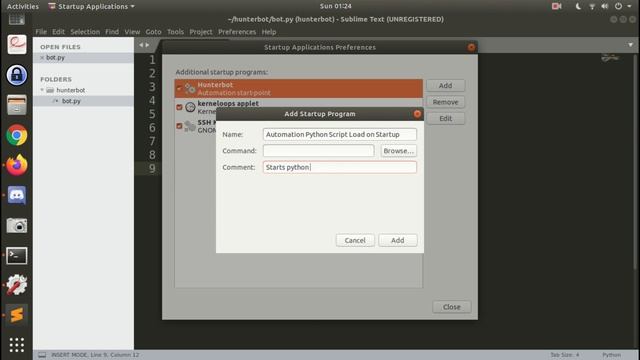Viewport: 640px width, 360px height.
Task: Collapse the hunterbot folder tree
Action: (42, 90)
